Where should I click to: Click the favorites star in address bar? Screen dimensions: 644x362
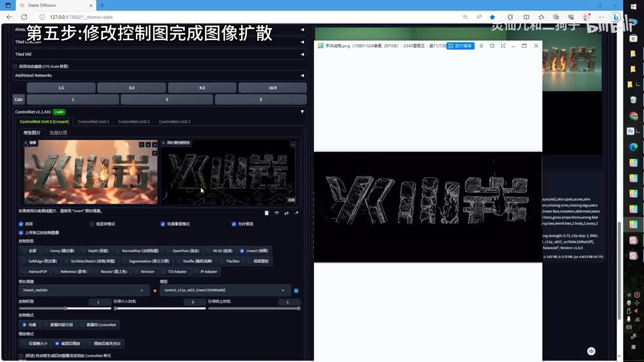tap(492, 17)
